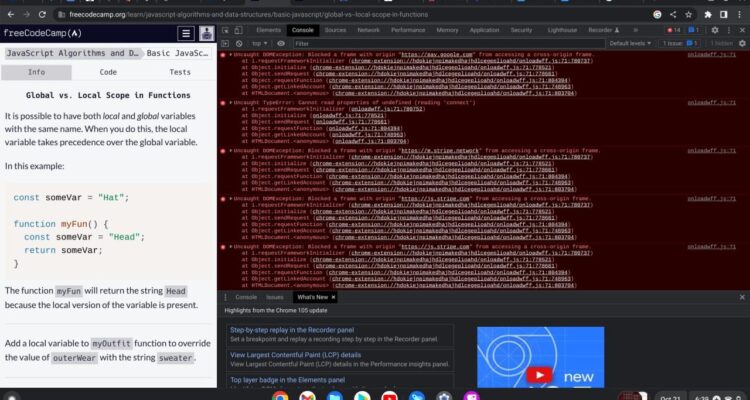Image resolution: width=750 pixels, height=400 pixels.
Task: Toggle console sidebar icon
Action: tap(226, 44)
